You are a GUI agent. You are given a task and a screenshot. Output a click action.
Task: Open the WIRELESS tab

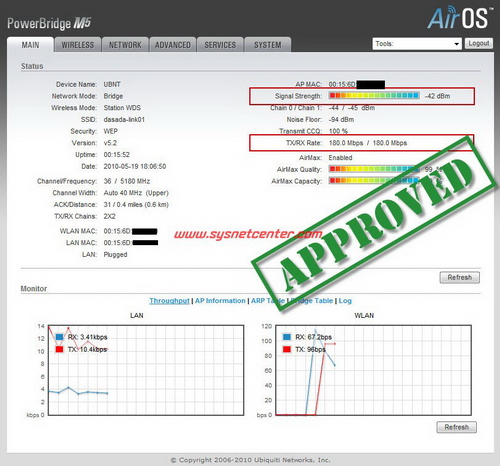tap(78, 45)
